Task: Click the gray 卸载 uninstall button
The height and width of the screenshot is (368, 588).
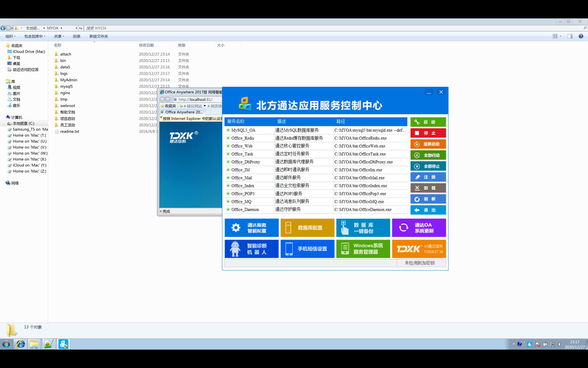Action: 428,188
